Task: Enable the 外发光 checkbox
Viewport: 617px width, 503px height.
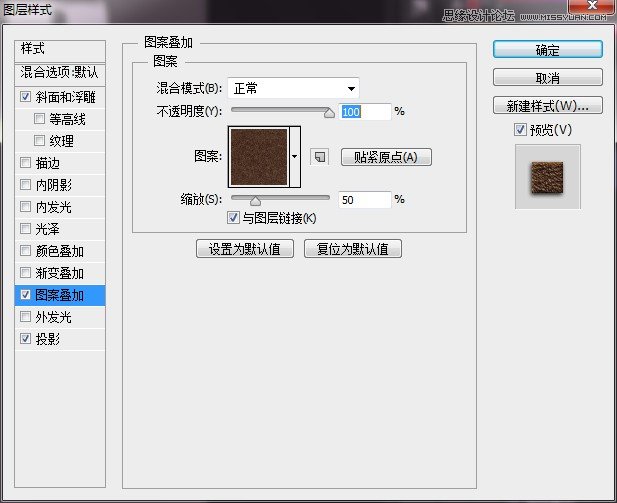Action: click(x=26, y=316)
